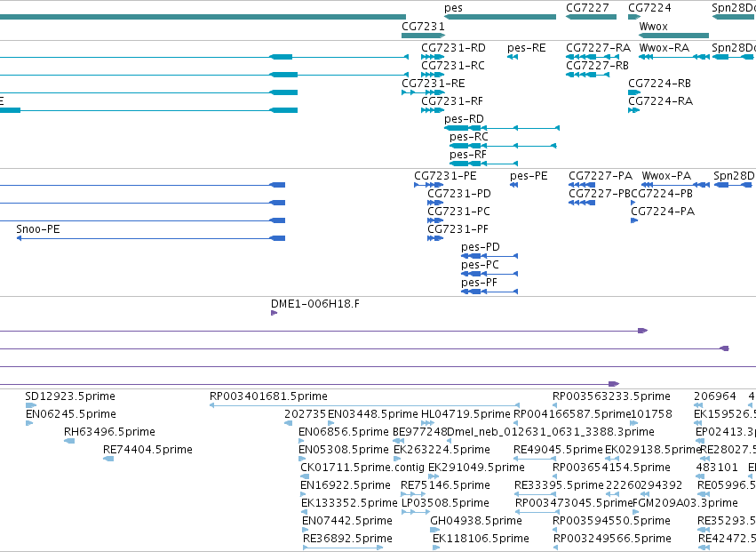The height and width of the screenshot is (552, 756).
Task: Click the RP003563233.5prime EST
Action: point(555,406)
